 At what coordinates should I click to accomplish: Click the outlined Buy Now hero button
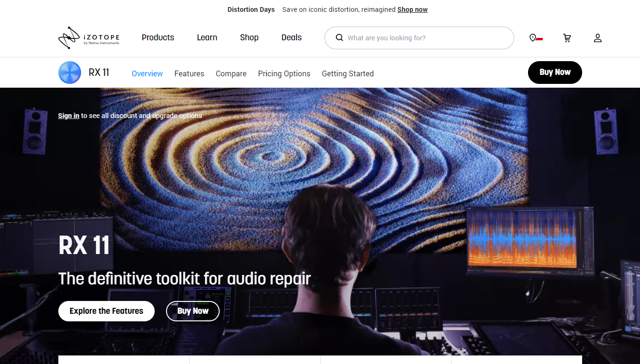pyautogui.click(x=193, y=311)
